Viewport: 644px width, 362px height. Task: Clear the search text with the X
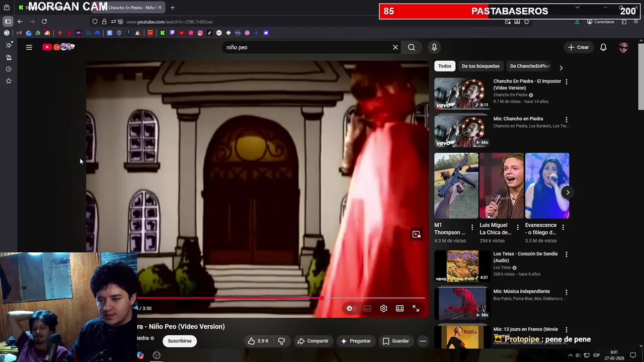[x=395, y=47]
